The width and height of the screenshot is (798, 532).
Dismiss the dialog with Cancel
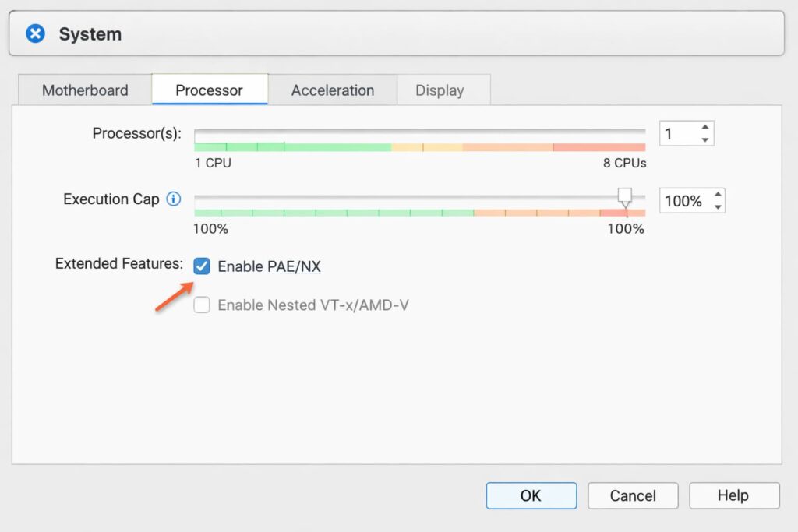pyautogui.click(x=632, y=495)
